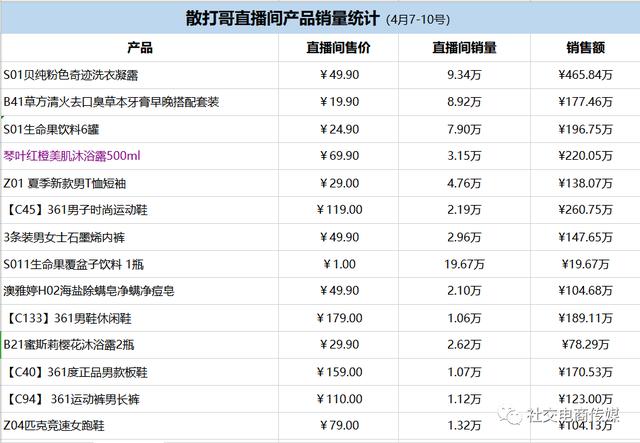Viewport: 640px width, 443px height.
Task: Select the 直播间销量 column header
Action: tap(464, 48)
